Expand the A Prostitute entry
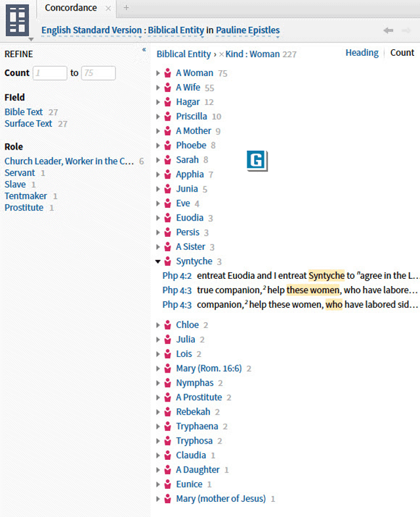Screen dimensions: 420x517 158,398
